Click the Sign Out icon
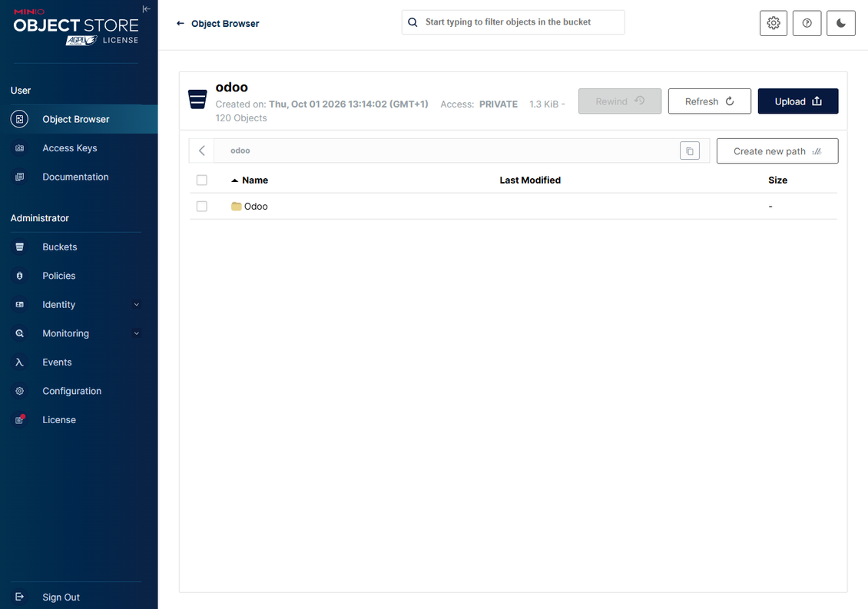The height and width of the screenshot is (609, 868). 19,597
